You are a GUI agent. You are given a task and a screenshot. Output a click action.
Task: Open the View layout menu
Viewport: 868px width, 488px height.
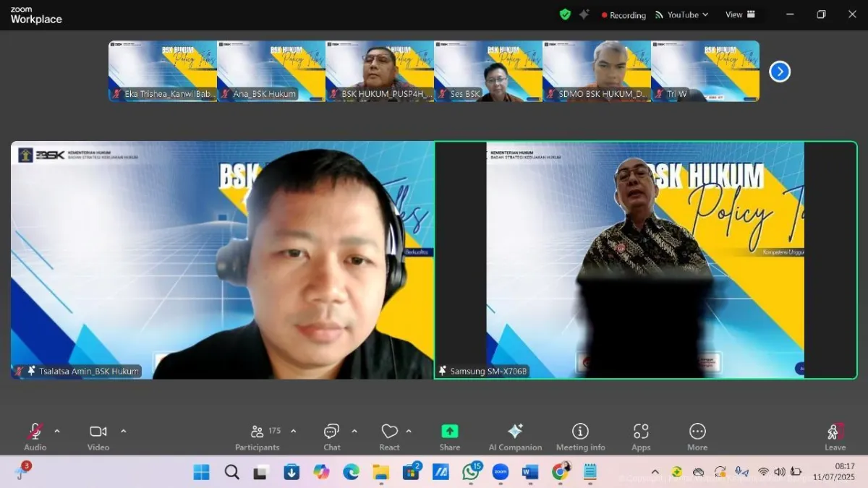741,14
